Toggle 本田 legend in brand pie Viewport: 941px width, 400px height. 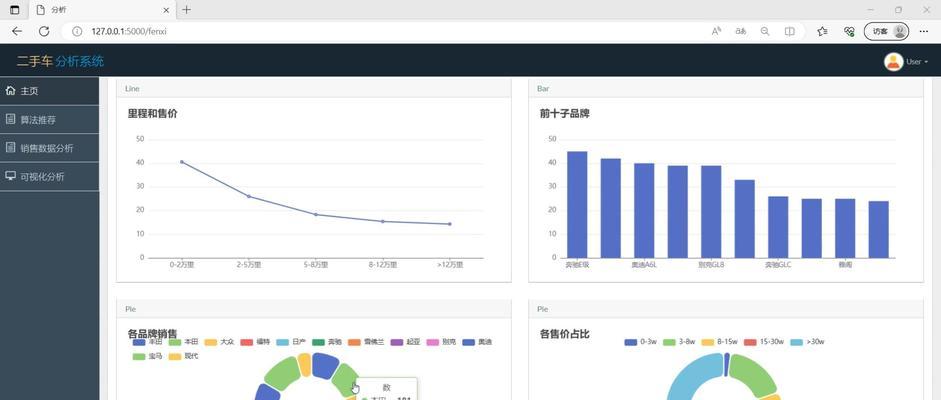[x=184, y=342]
